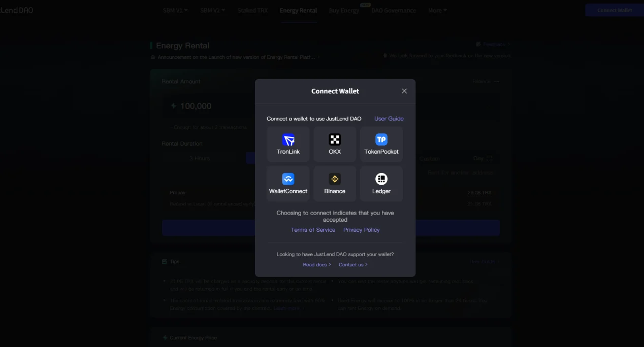This screenshot has height=347, width=644.
Task: Click the 29.08 TRX prepay value
Action: tap(479, 193)
